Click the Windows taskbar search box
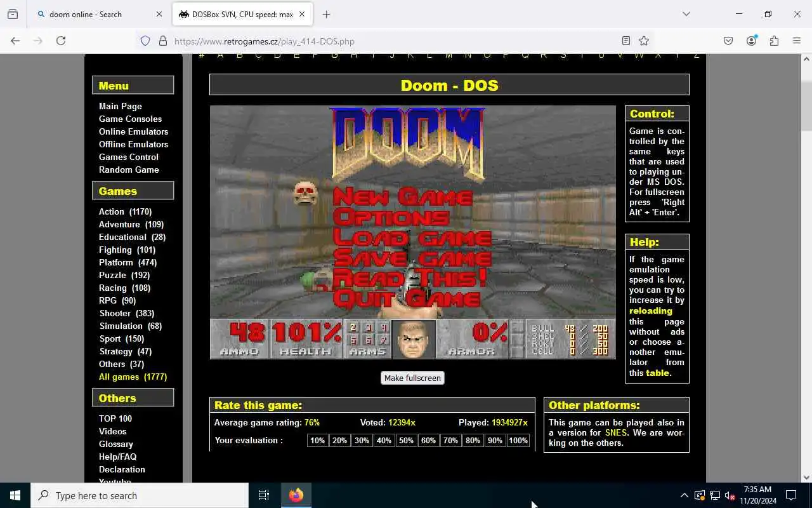 (140, 495)
